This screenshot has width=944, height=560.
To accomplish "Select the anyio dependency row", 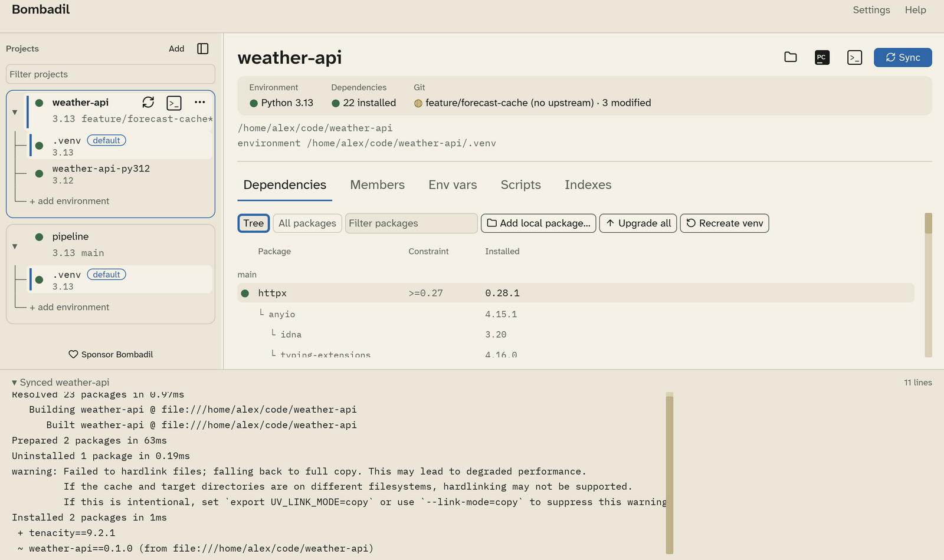I will 576,314.
